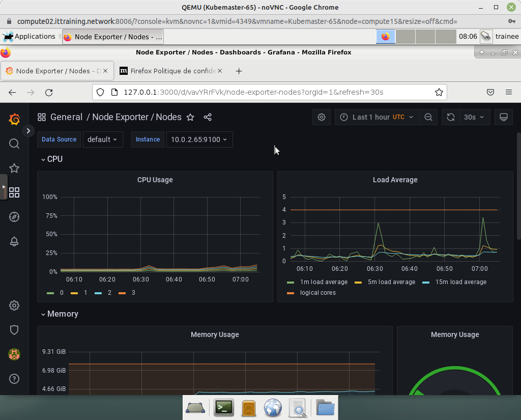This screenshot has width=521, height=420.
Task: Open Data Source default dropdown
Action: point(102,139)
